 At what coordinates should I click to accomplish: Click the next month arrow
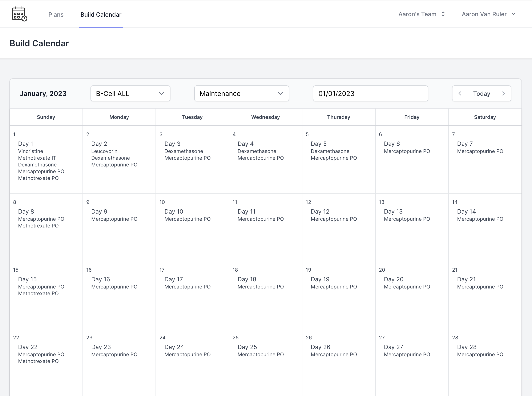[503, 93]
